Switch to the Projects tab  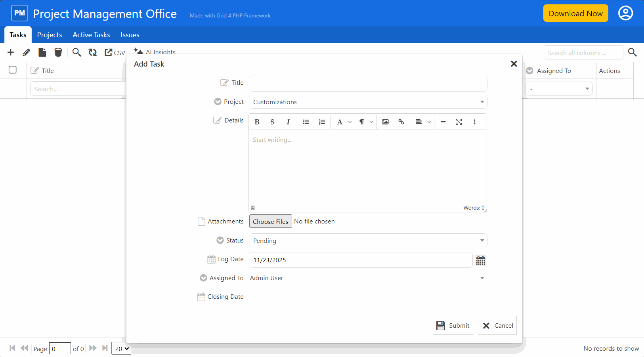tap(50, 35)
